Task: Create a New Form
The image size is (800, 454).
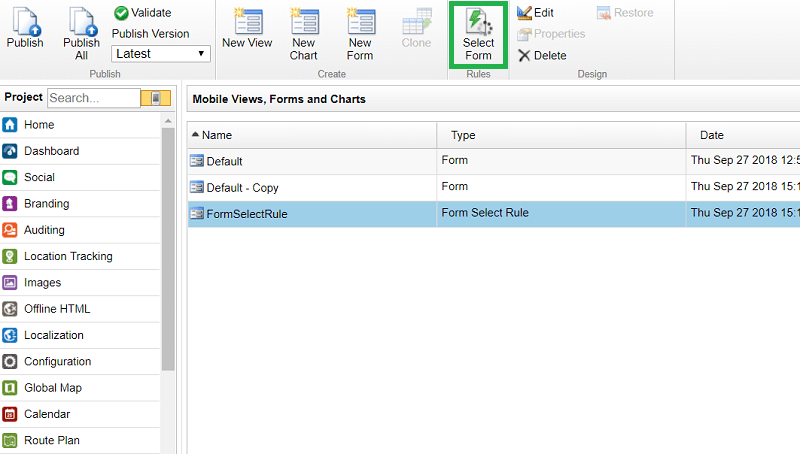Action: (360, 34)
